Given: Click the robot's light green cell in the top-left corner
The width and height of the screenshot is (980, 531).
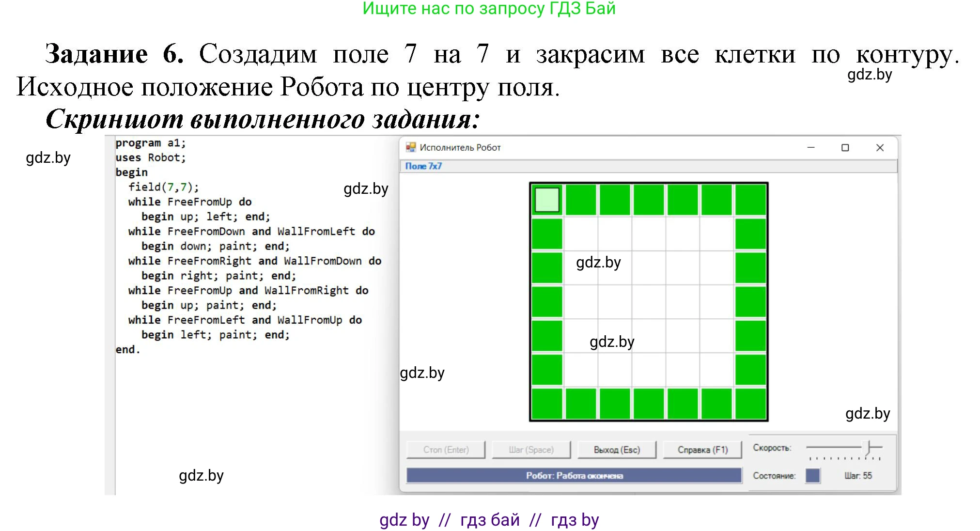Looking at the screenshot, I should [x=547, y=200].
